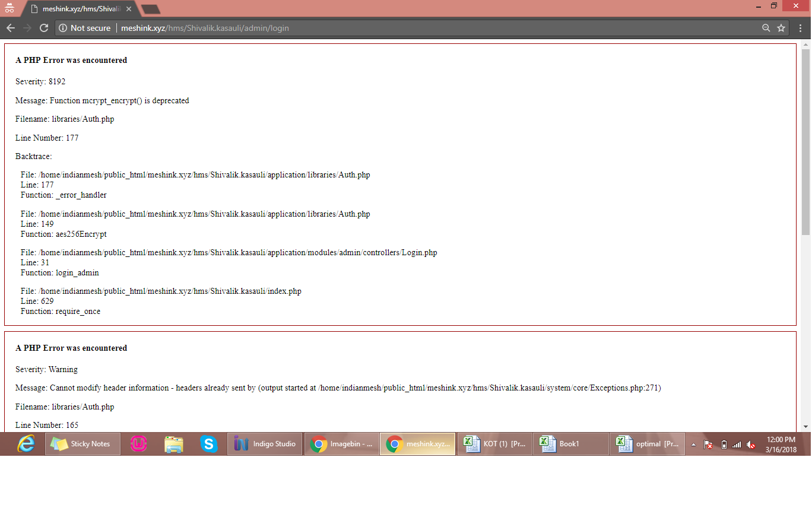Click the vertical scrollbar thumb

pos(805,141)
